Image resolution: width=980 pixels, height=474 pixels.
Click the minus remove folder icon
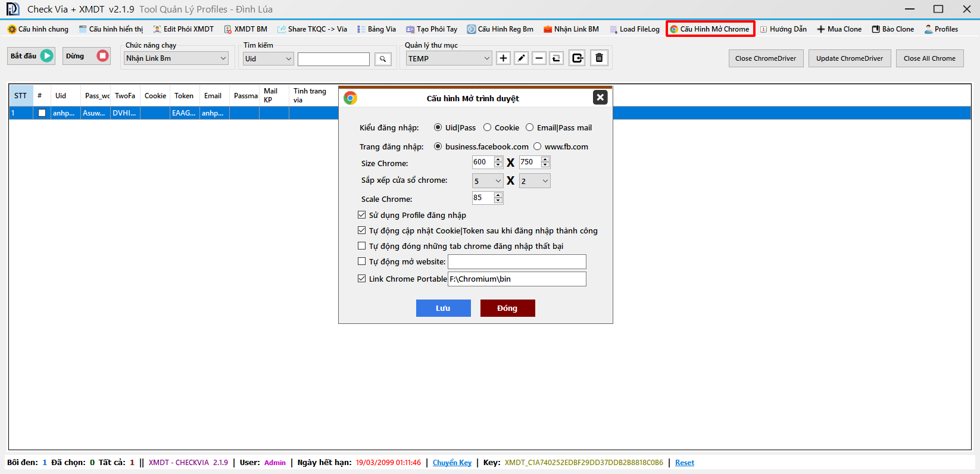point(539,58)
